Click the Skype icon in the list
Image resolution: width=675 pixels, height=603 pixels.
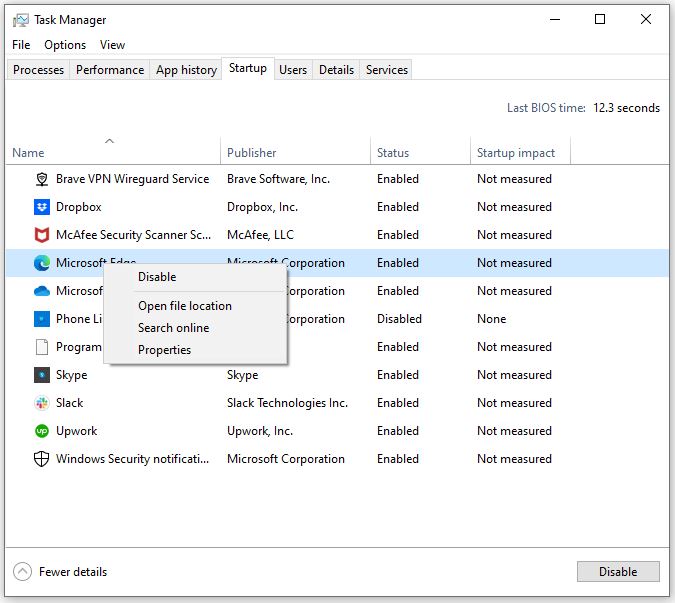point(42,375)
